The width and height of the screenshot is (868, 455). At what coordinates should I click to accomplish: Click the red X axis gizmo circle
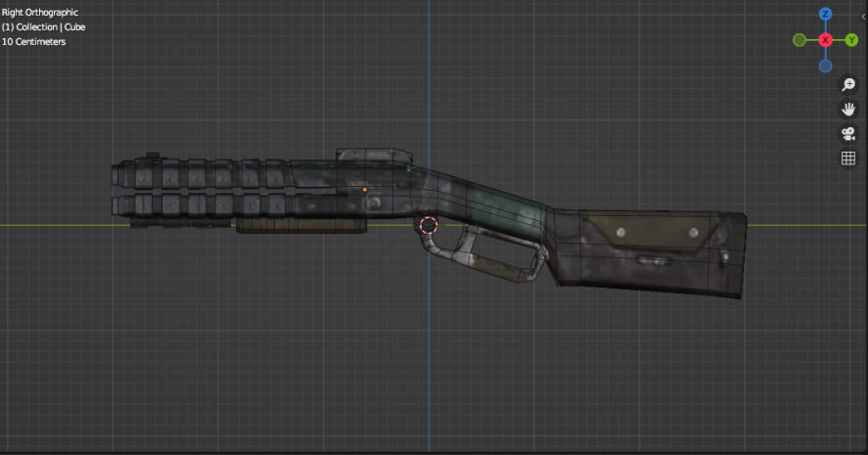(x=825, y=40)
